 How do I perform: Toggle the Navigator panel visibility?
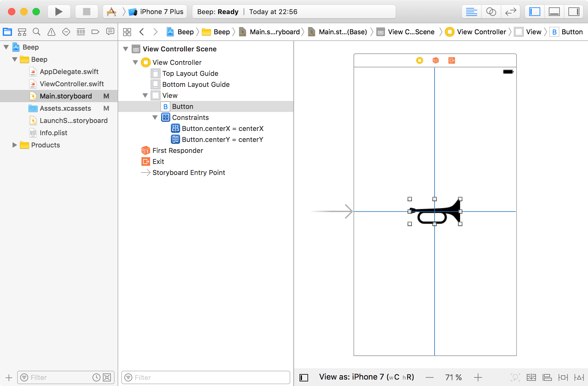(535, 12)
